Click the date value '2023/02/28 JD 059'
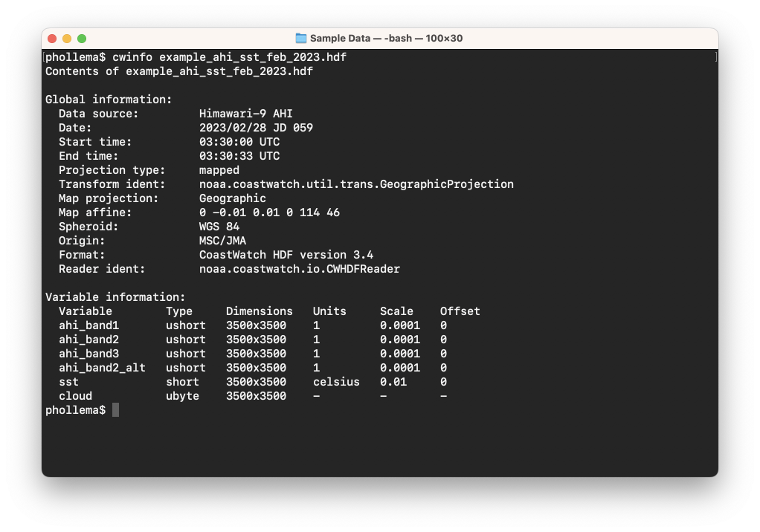 pyautogui.click(x=256, y=128)
